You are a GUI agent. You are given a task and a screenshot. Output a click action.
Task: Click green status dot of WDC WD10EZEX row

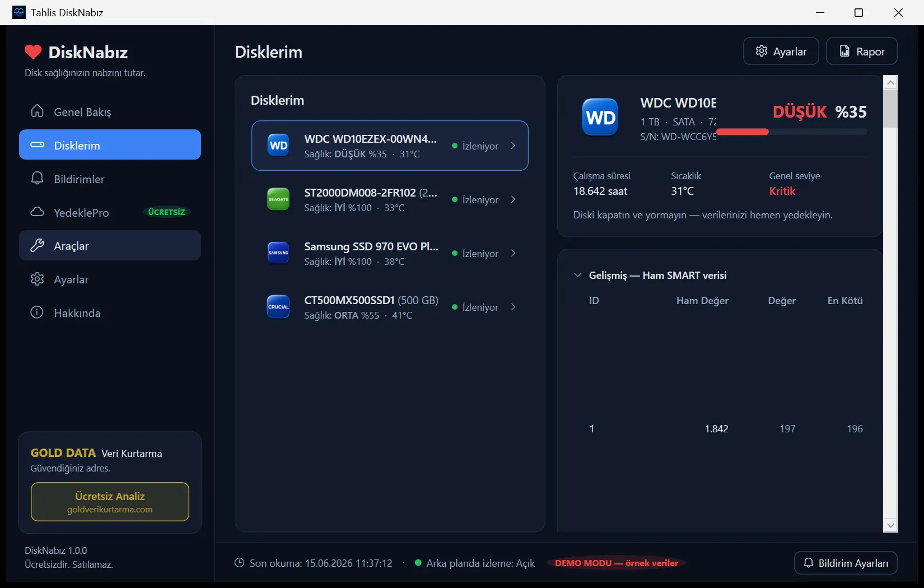click(455, 146)
